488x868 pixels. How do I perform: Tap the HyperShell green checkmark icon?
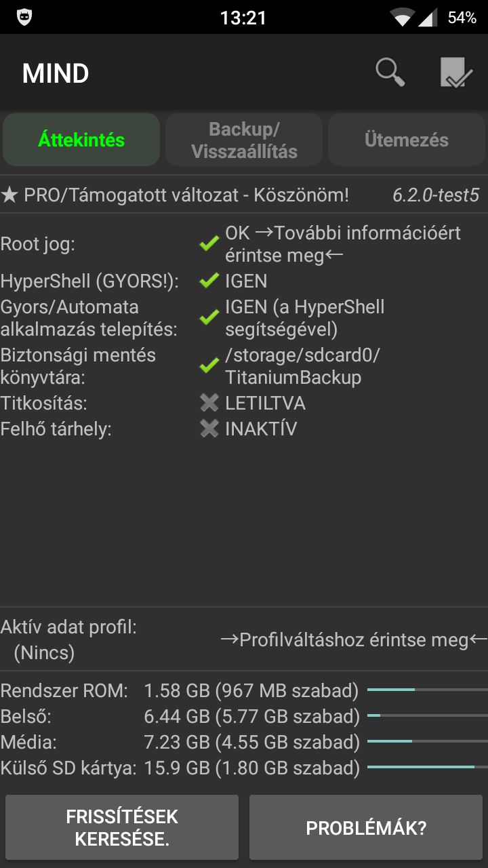tap(209, 281)
